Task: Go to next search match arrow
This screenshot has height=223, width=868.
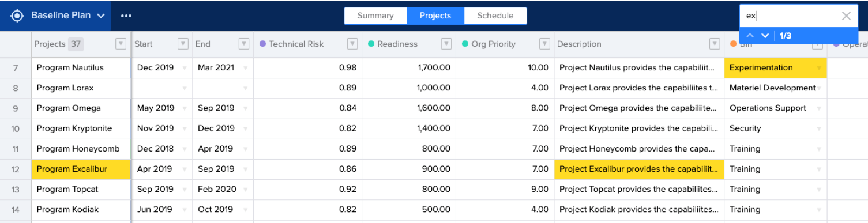Action: [x=765, y=36]
